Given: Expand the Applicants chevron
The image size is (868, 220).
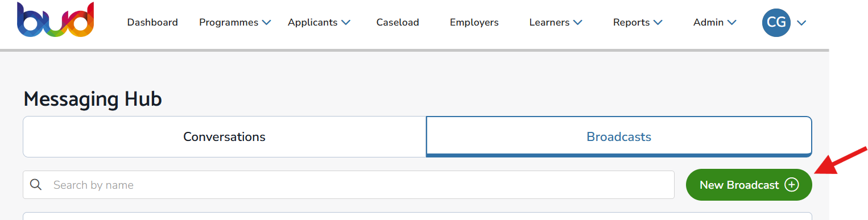Looking at the screenshot, I should pyautogui.click(x=346, y=23).
